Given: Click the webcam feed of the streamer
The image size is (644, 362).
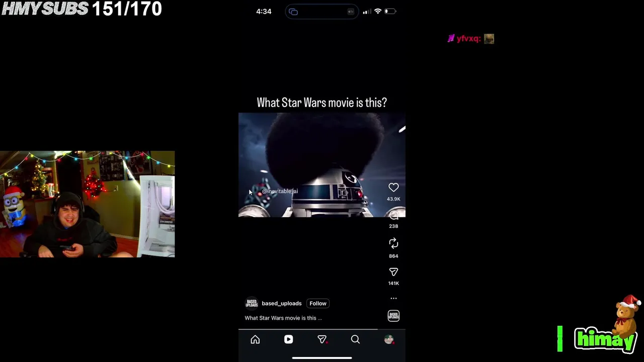Looking at the screenshot, I should click(x=88, y=204).
